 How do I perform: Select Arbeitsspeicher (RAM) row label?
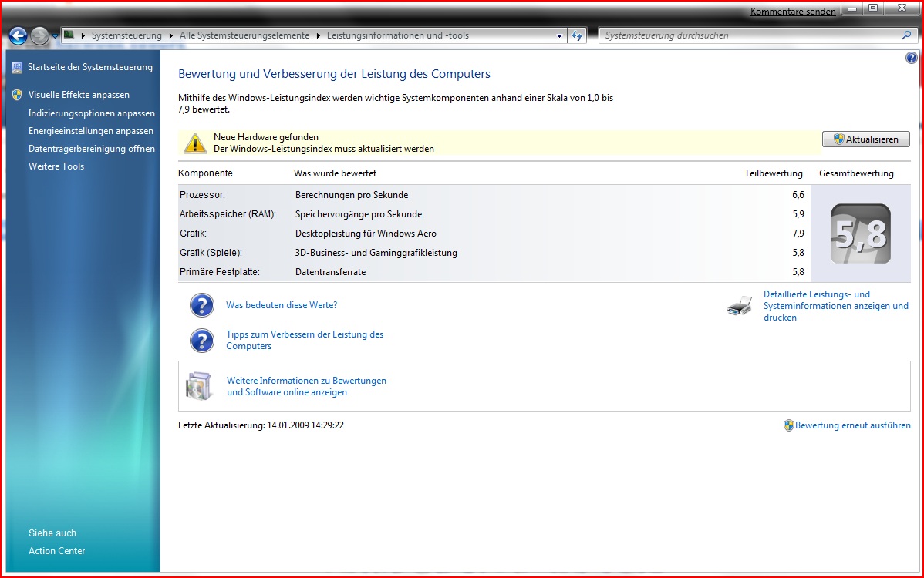[x=228, y=214]
